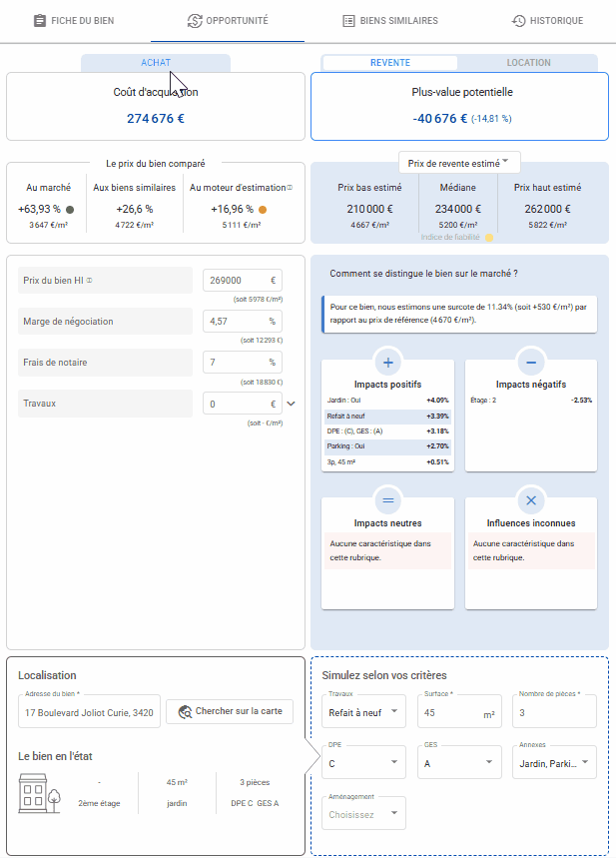Click the 3p, 45 m² impact row
This screenshot has height=858, width=616.
click(x=388, y=462)
